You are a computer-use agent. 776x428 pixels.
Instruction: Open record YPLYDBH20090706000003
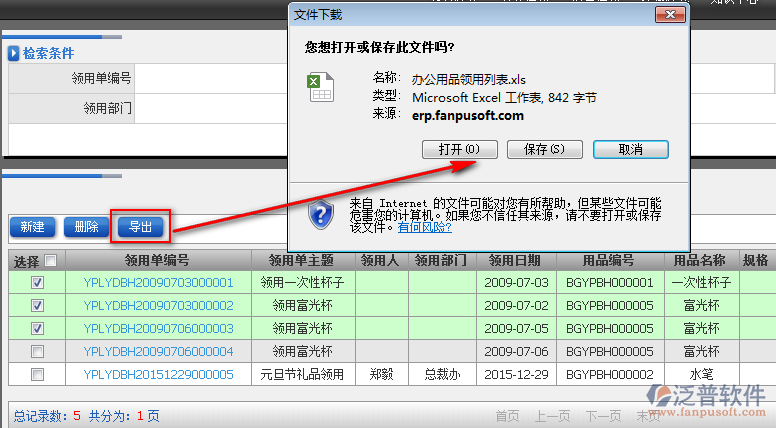tap(158, 329)
